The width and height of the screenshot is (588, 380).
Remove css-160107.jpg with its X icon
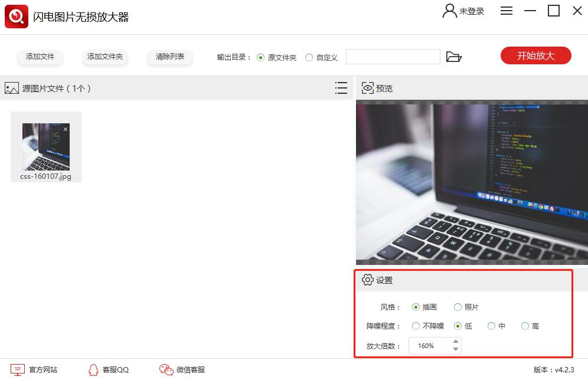(x=66, y=129)
